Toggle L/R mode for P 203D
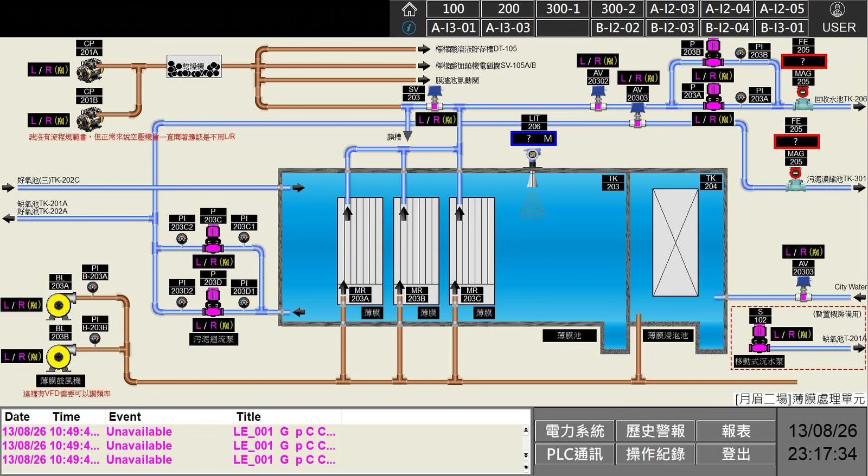The image size is (868, 476). click(214, 325)
